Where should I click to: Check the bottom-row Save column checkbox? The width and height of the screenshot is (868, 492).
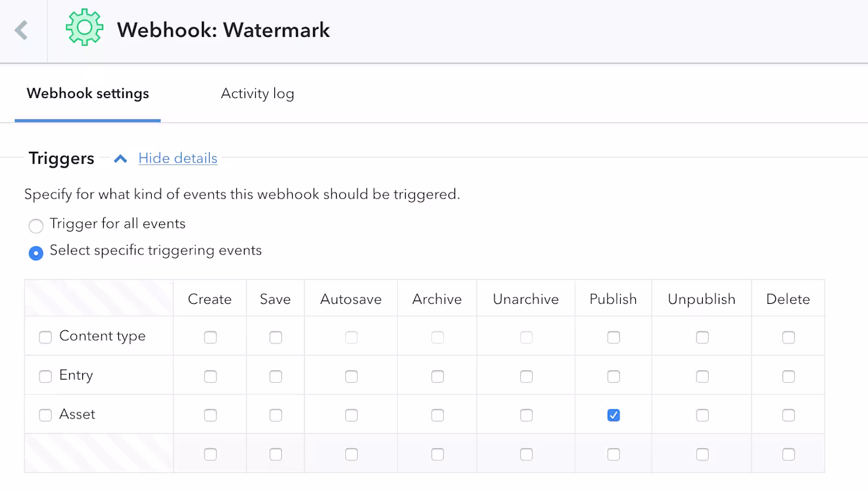tap(276, 454)
